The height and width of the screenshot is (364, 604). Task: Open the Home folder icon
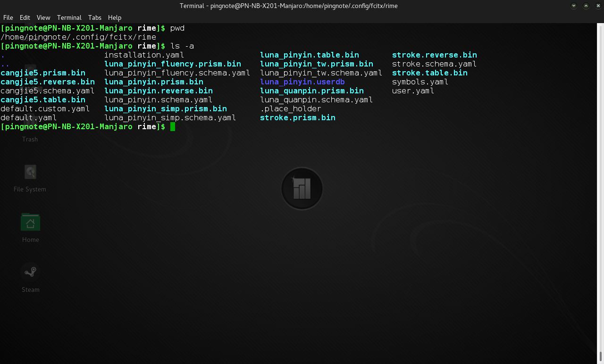(30, 223)
